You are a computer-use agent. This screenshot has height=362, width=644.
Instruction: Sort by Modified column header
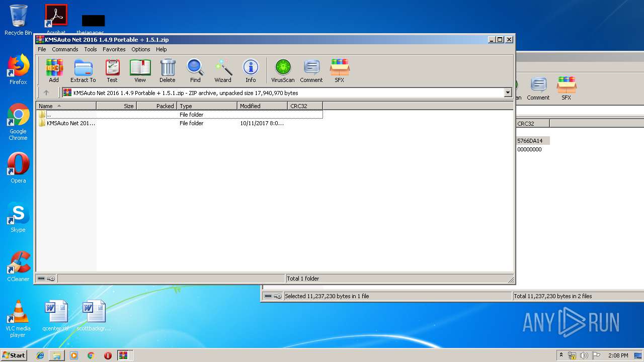click(x=262, y=106)
